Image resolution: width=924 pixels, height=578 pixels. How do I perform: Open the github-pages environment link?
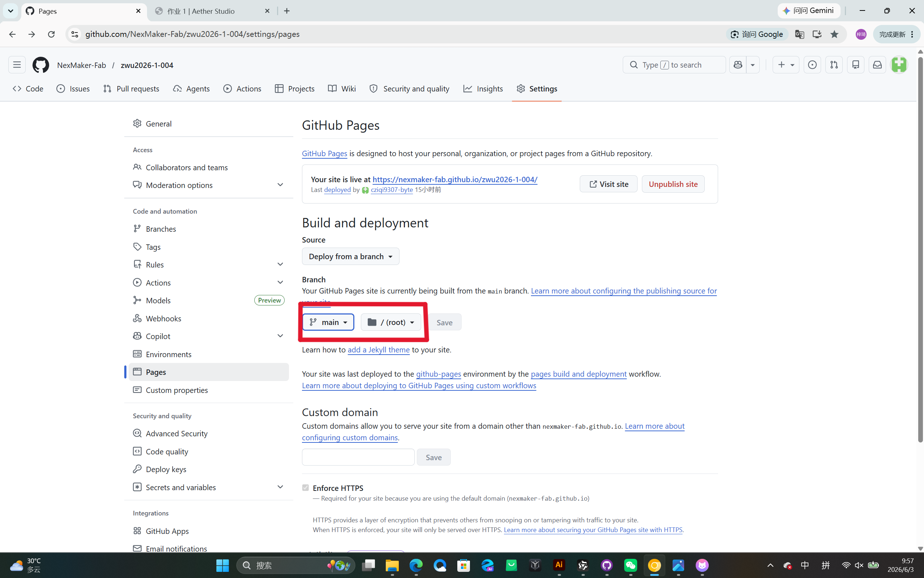pos(438,373)
